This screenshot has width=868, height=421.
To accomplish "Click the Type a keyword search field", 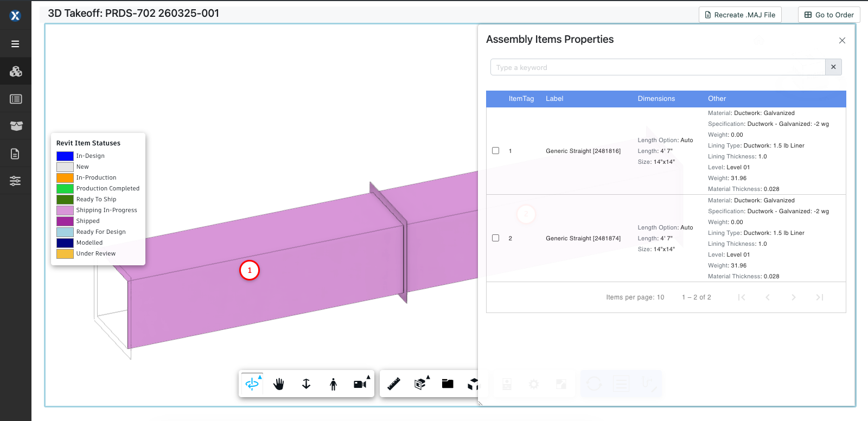I will coord(658,67).
